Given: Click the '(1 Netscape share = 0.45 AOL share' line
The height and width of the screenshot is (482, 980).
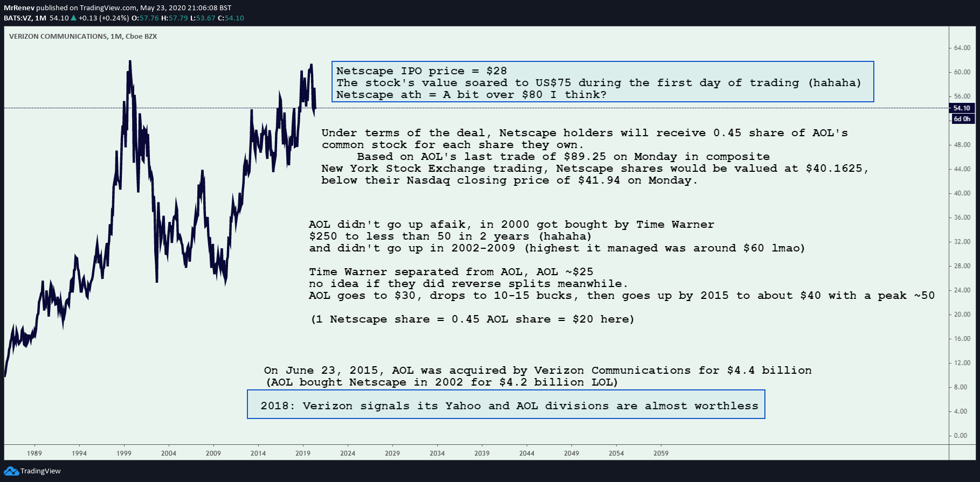Looking at the screenshot, I should tap(473, 319).
